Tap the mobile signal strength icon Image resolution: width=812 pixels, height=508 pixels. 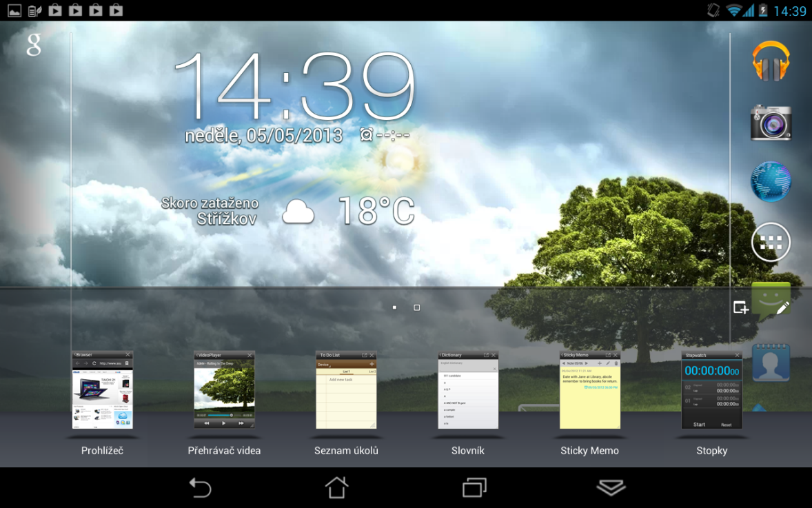(x=749, y=10)
